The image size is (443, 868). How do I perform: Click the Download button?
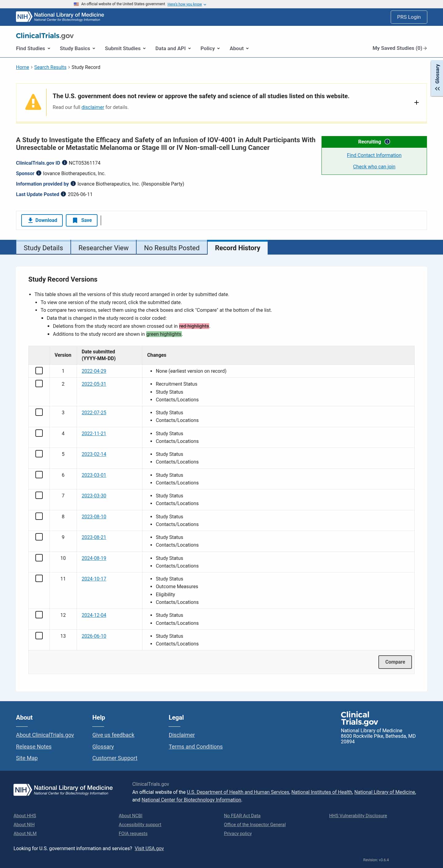point(42,220)
